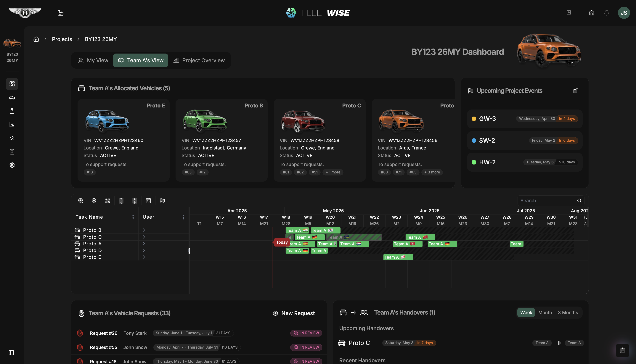Go to Projects in the breadcrumb
Screen dimensions: 636x364
click(62, 39)
